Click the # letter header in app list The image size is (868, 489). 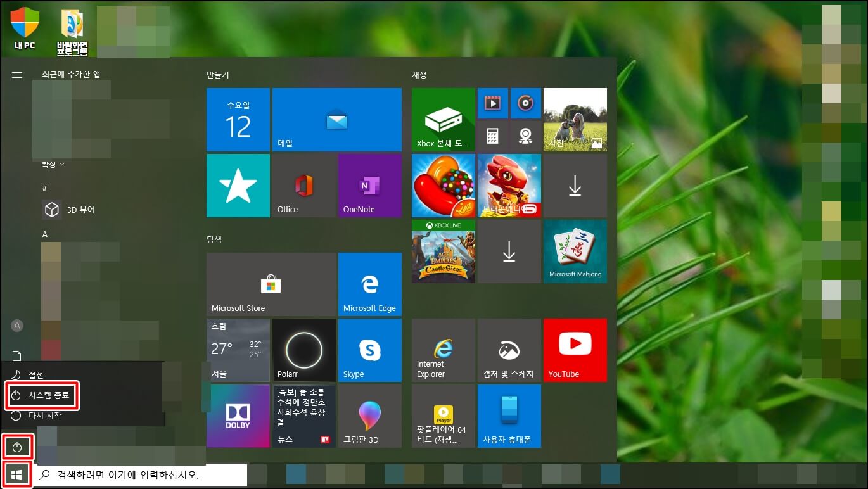(44, 188)
